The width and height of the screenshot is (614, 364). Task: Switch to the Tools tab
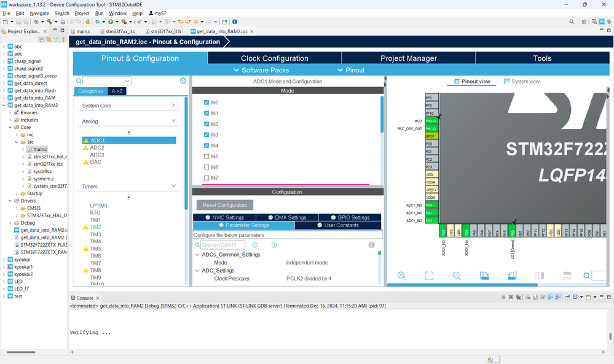point(542,58)
